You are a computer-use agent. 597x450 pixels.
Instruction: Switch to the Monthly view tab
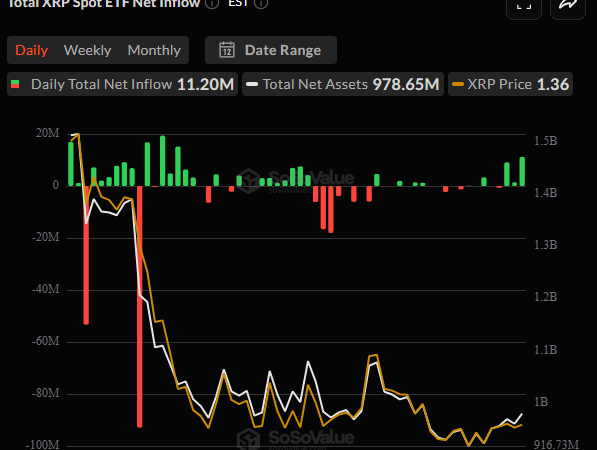[154, 50]
